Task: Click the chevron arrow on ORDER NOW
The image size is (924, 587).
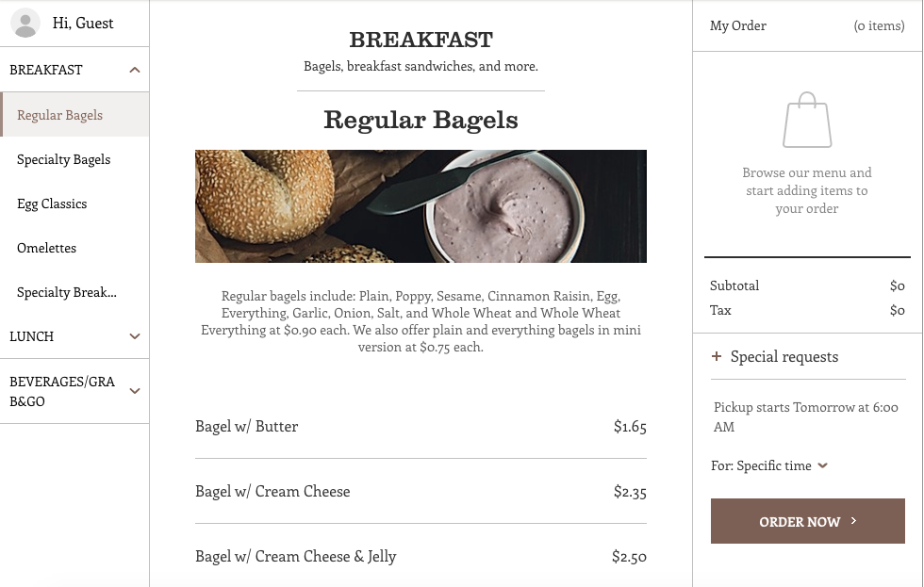Action: click(854, 521)
